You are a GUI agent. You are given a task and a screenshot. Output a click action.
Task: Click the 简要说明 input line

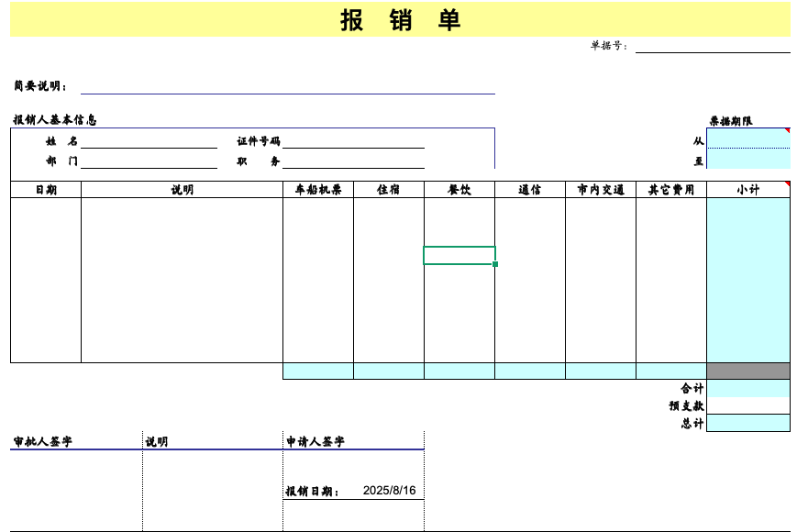coord(288,86)
